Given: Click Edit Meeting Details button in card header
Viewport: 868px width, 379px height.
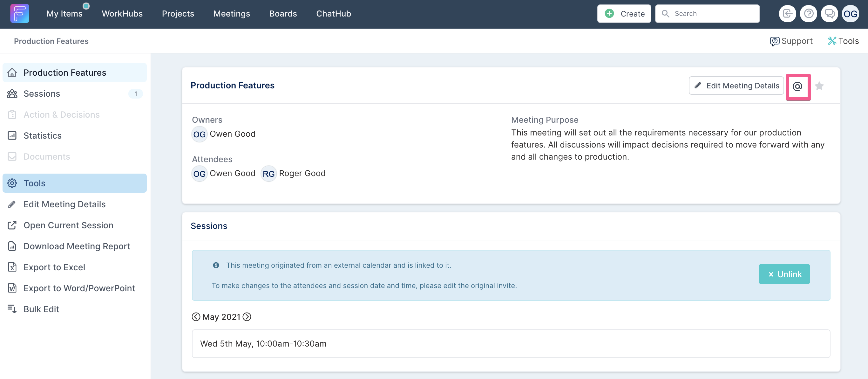Looking at the screenshot, I should point(736,86).
